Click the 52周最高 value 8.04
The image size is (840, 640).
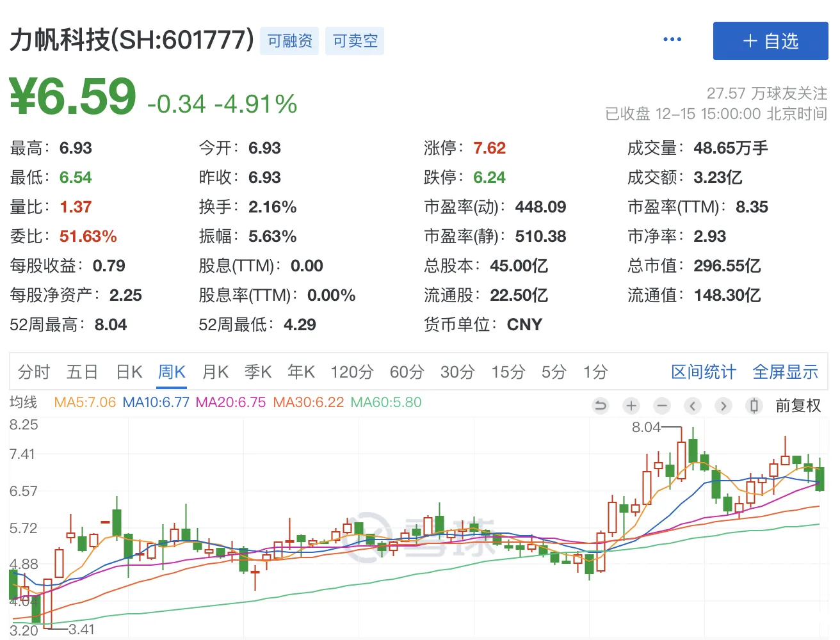(111, 324)
